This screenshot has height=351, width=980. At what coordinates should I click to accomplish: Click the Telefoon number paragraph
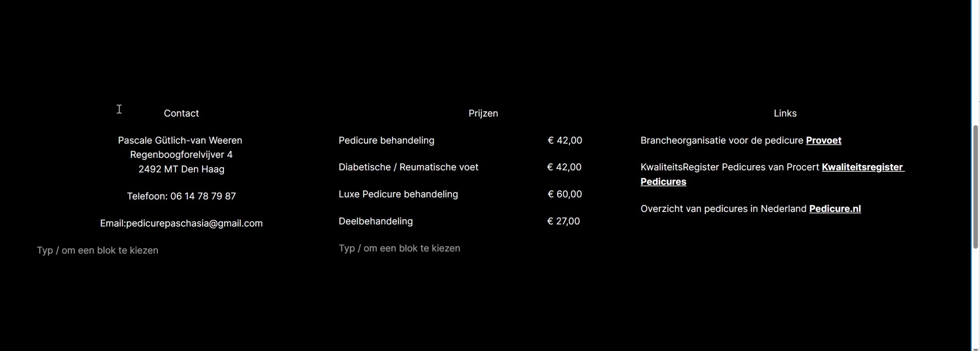(x=181, y=196)
